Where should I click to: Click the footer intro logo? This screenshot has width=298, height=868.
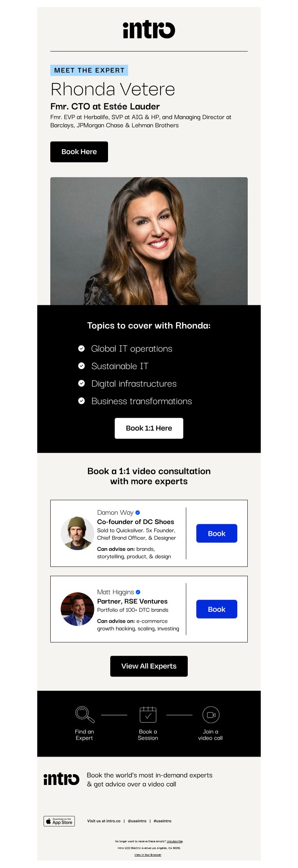pyautogui.click(x=61, y=779)
